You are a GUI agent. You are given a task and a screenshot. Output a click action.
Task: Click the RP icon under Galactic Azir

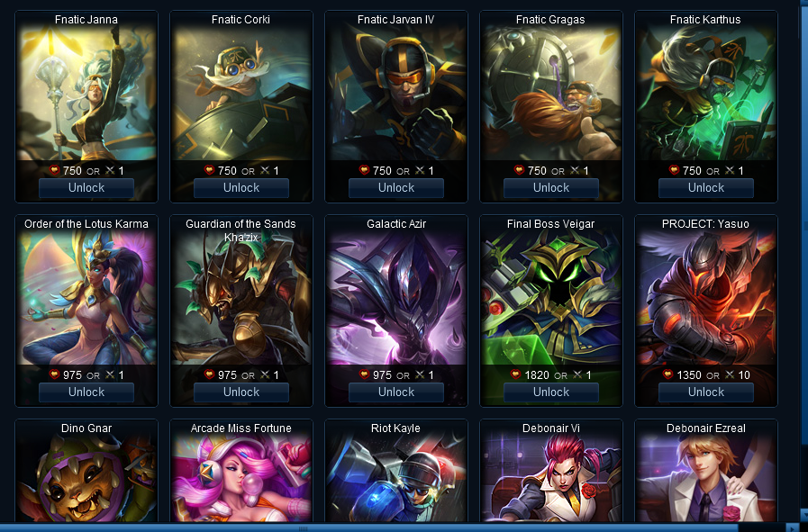(x=364, y=374)
